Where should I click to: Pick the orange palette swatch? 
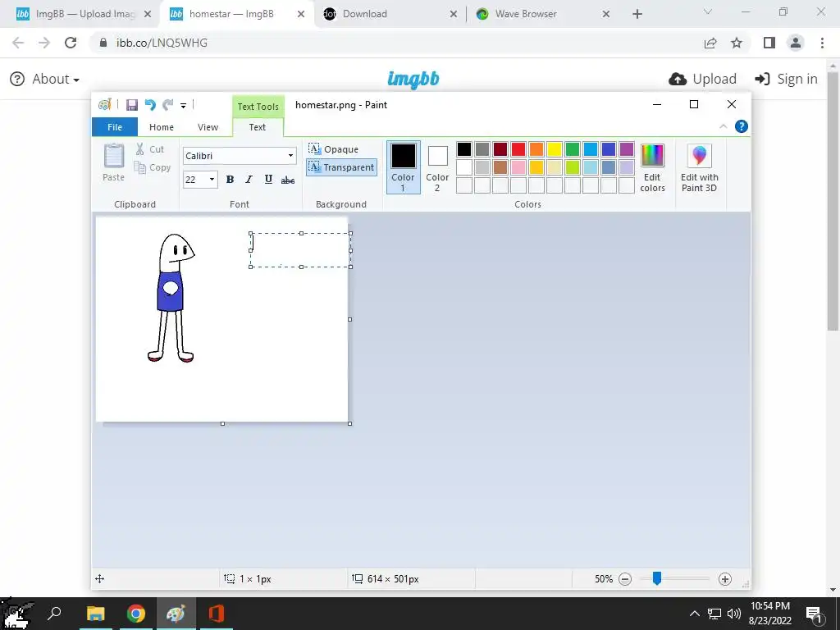point(536,149)
